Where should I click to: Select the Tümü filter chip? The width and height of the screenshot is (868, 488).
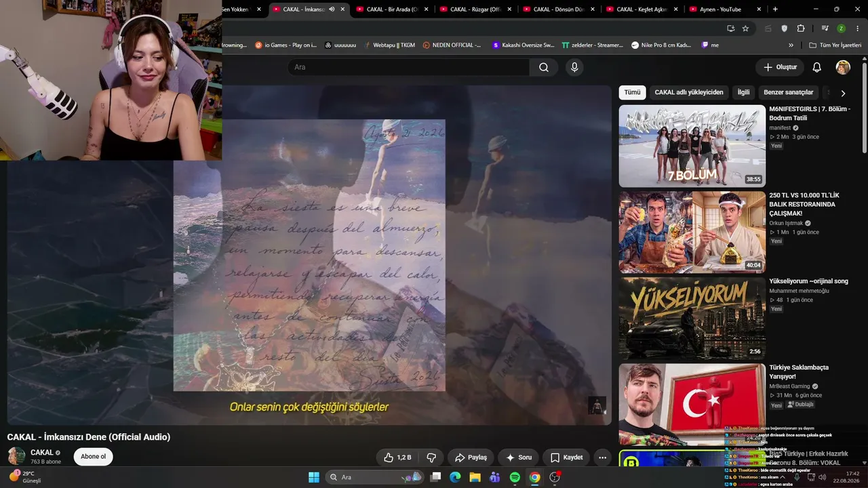coord(632,92)
